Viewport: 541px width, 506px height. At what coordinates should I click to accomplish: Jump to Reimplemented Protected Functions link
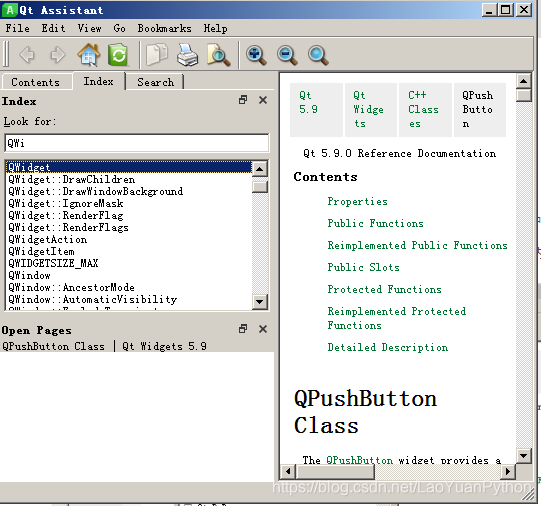397,318
